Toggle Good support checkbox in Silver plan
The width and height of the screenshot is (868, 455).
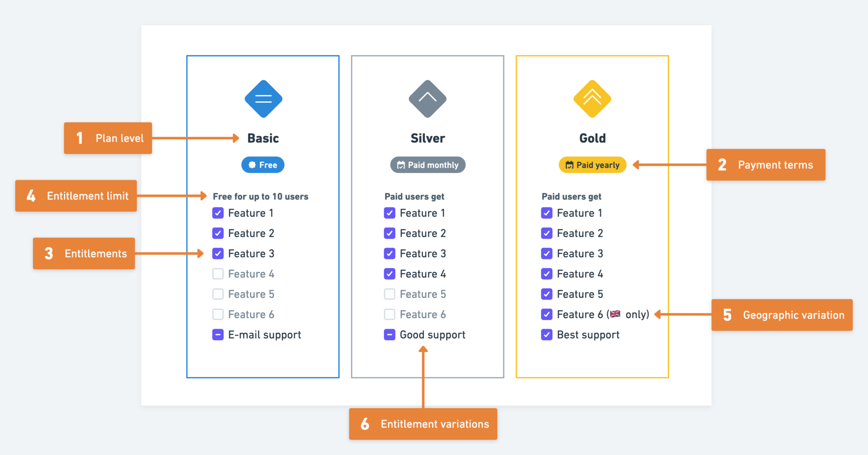click(x=389, y=334)
